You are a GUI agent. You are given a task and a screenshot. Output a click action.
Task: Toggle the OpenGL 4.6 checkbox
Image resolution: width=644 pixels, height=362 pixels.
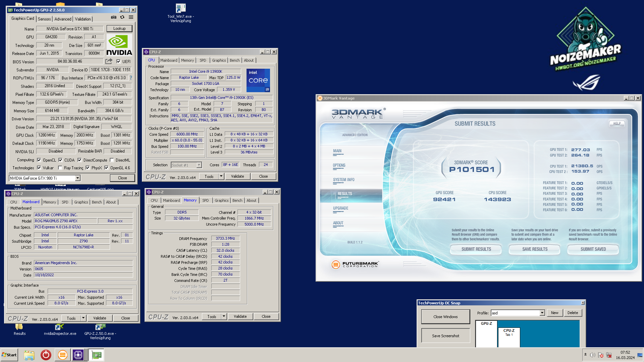106,168
